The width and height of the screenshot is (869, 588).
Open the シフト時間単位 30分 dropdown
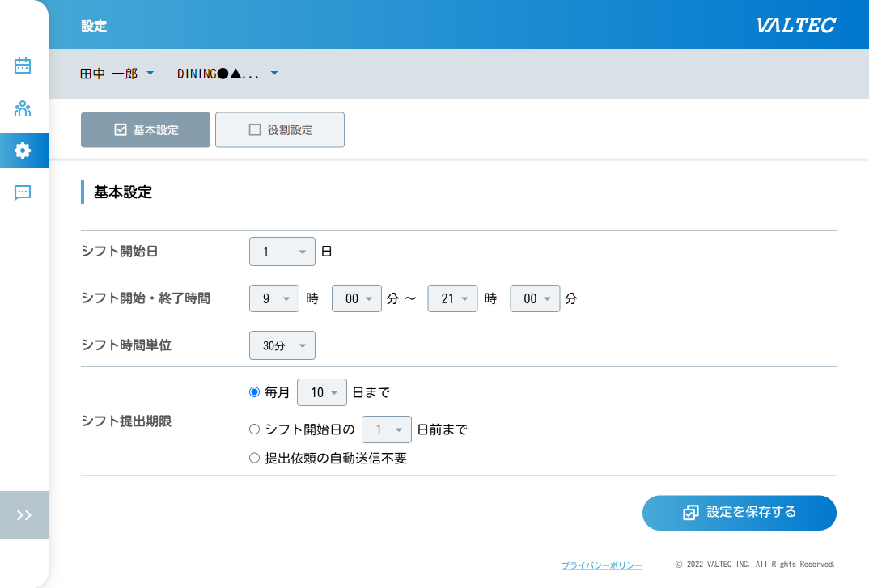point(282,345)
